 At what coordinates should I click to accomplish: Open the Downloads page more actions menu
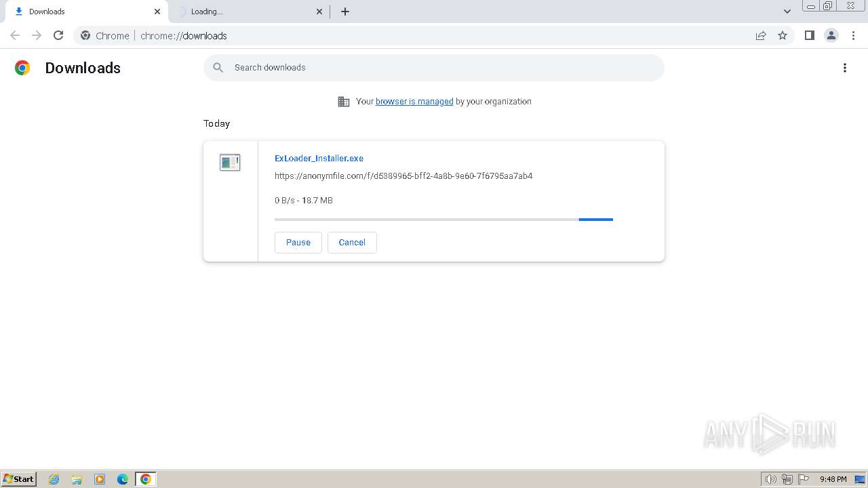(845, 68)
